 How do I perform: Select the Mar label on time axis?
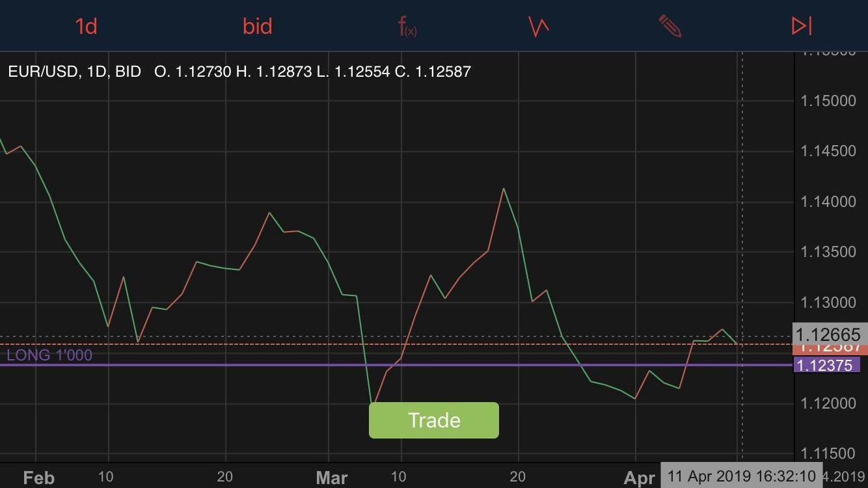[331, 478]
